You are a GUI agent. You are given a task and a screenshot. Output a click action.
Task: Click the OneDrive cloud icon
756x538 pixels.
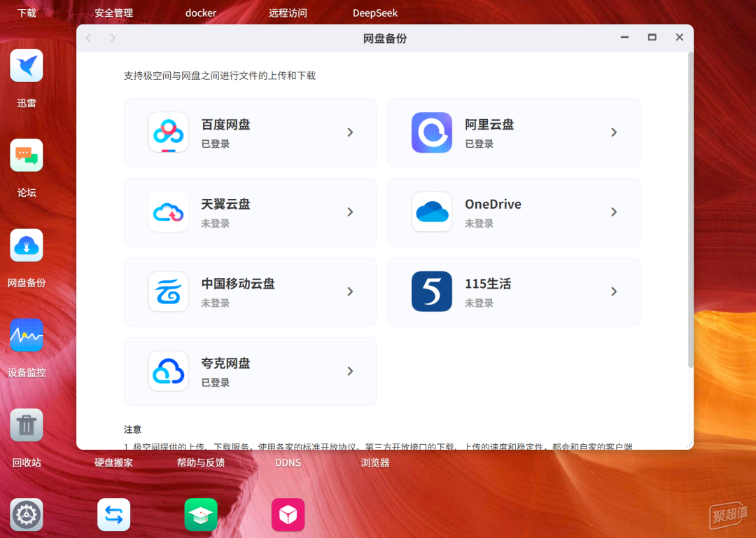point(432,212)
